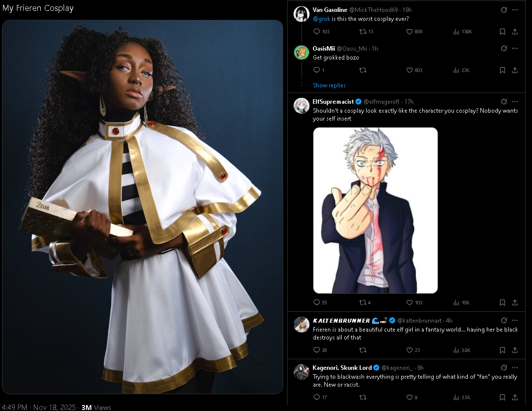Open Van Gasoline's profile avatar
Image resolution: width=532 pixels, height=411 pixels.
click(x=302, y=14)
